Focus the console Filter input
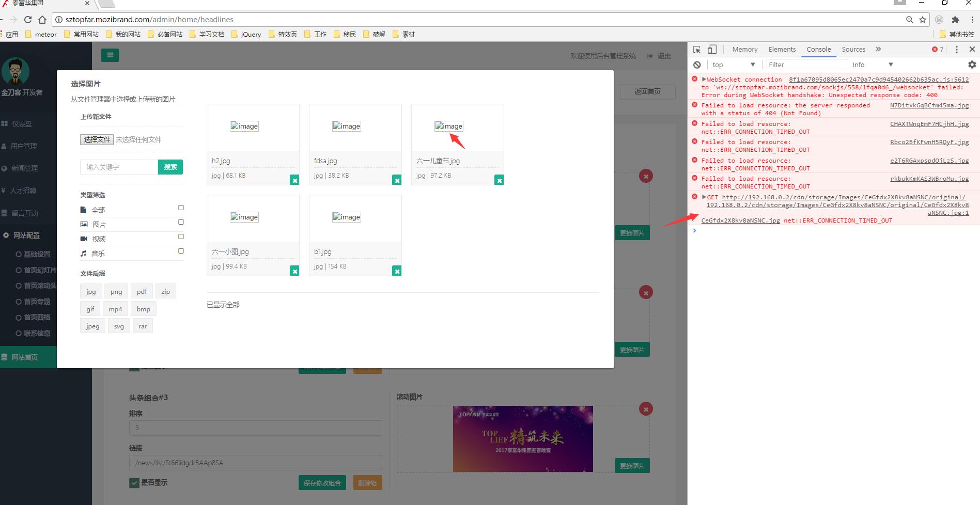The width and height of the screenshot is (980, 505). pyautogui.click(x=807, y=65)
